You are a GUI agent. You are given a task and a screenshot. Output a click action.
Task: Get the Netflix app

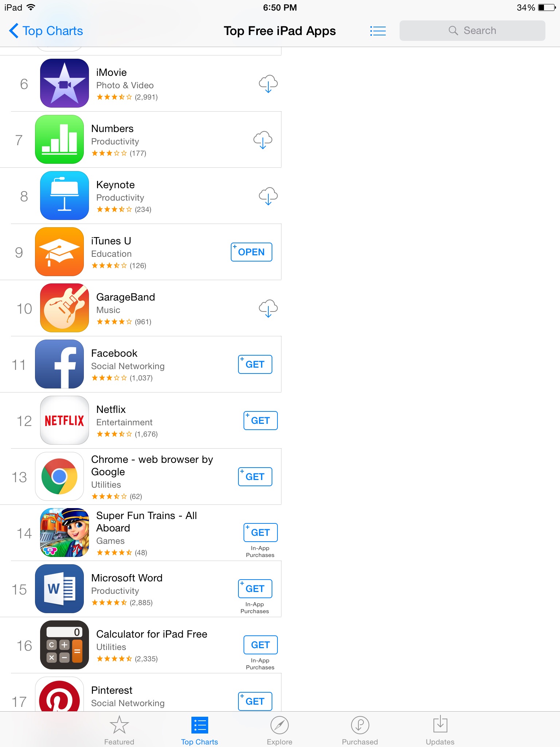point(261,421)
